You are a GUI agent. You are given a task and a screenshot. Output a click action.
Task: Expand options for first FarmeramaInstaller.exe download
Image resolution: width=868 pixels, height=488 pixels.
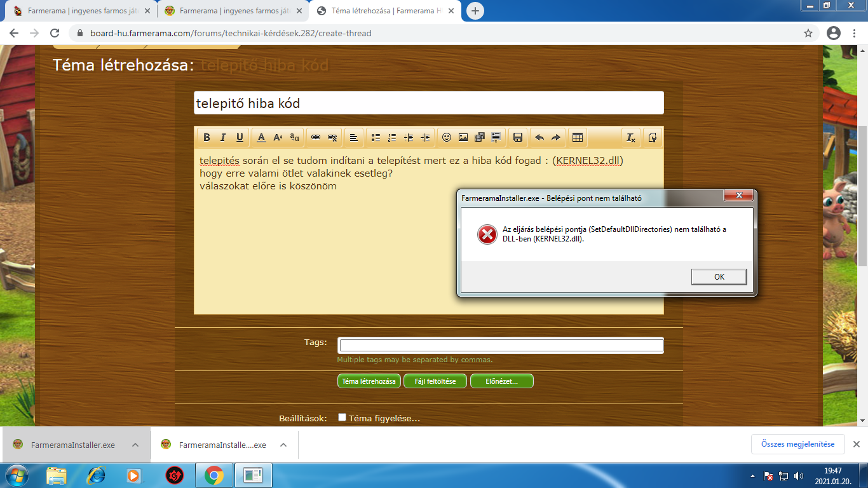click(135, 445)
